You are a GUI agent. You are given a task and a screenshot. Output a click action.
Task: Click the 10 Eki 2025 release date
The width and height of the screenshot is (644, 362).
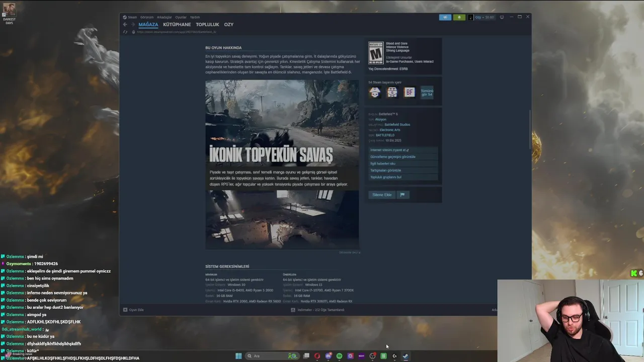click(393, 140)
